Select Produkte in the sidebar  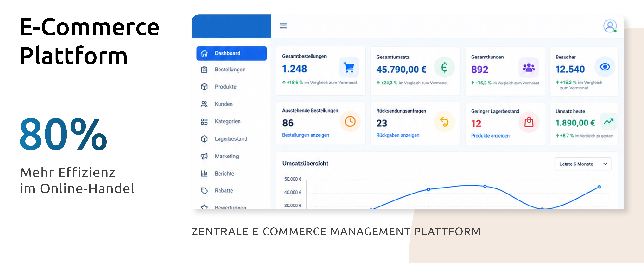tap(225, 87)
